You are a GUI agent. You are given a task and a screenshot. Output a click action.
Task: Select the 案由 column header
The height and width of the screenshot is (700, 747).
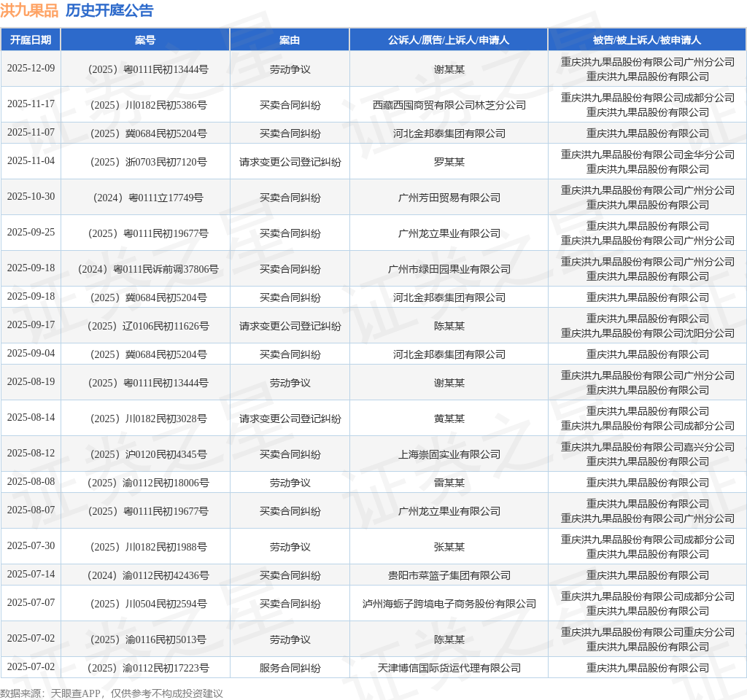290,40
